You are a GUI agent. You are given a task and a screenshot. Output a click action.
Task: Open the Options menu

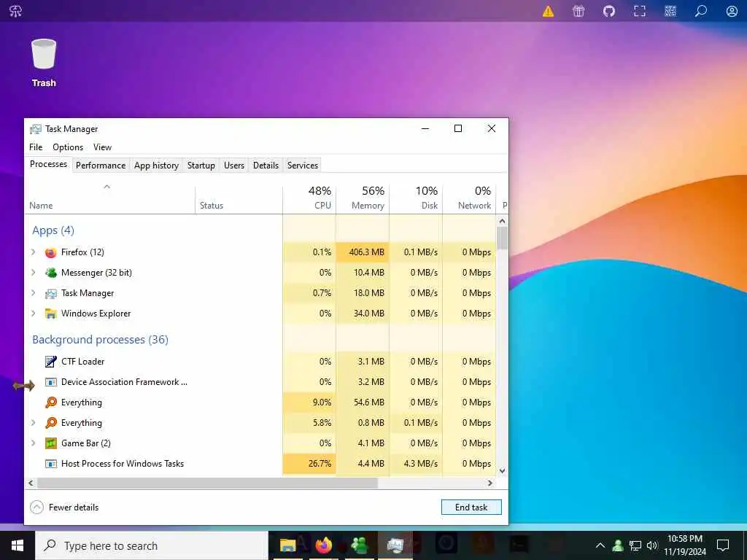pyautogui.click(x=68, y=147)
